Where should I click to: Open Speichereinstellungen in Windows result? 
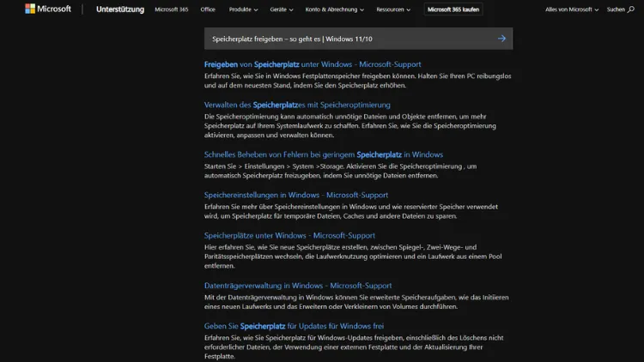(296, 195)
